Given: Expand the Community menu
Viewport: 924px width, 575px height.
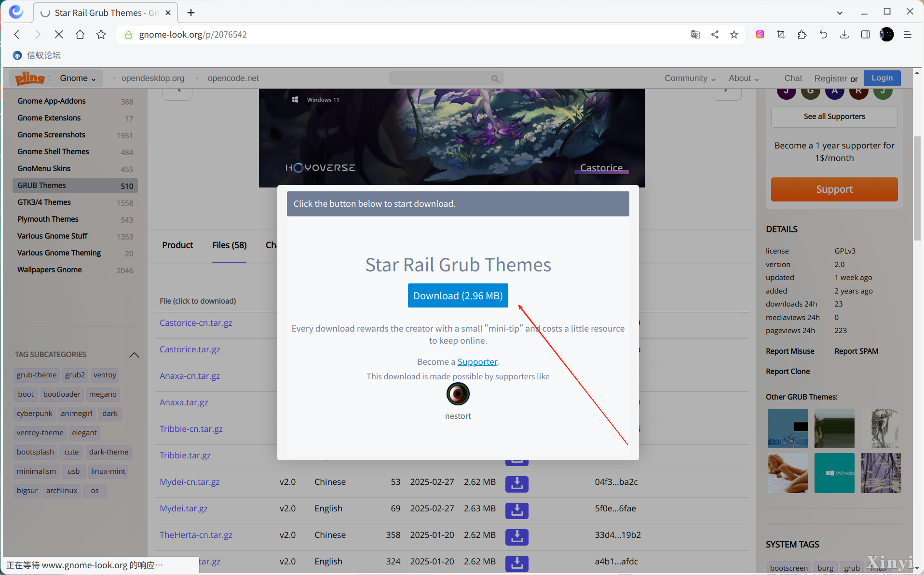Looking at the screenshot, I should [690, 78].
